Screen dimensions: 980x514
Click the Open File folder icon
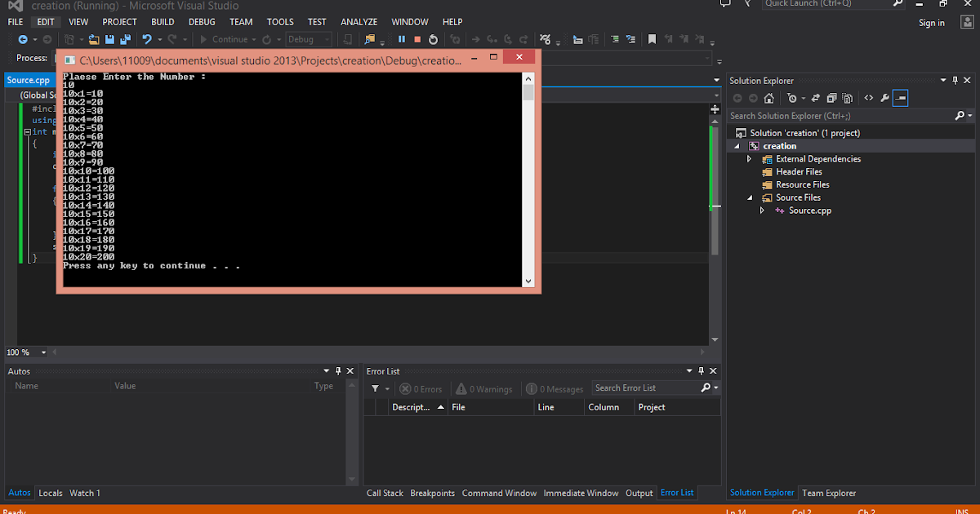click(94, 39)
